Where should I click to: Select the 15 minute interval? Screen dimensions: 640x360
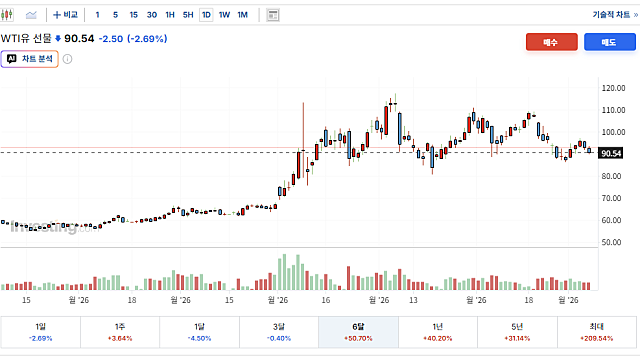point(133,15)
